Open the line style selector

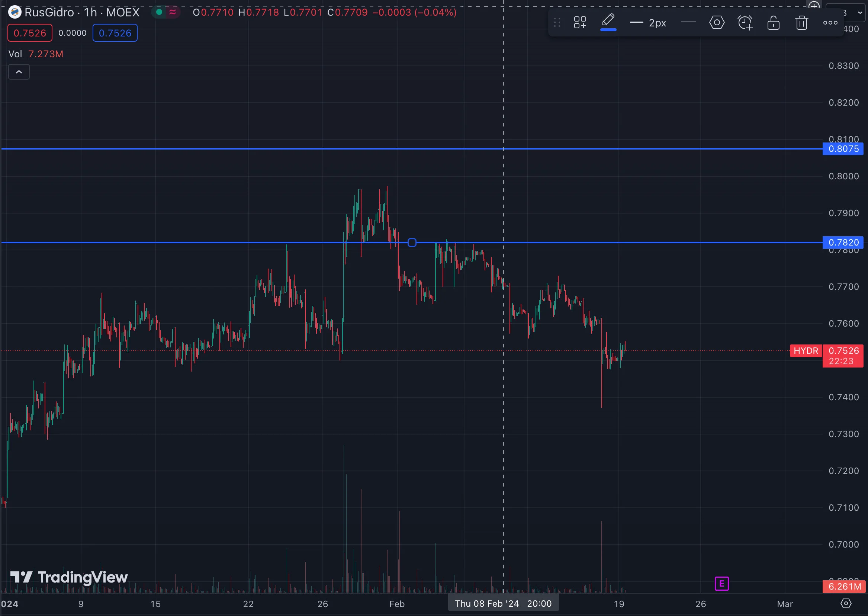(x=688, y=23)
